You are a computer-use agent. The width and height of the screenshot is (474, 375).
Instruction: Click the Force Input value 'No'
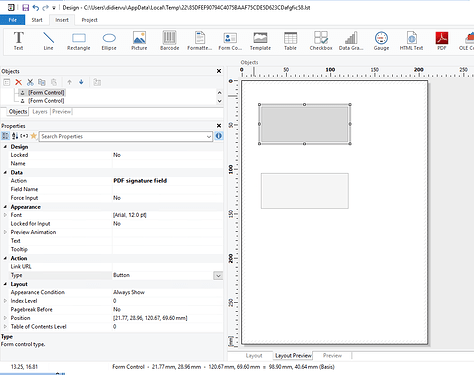(117, 198)
